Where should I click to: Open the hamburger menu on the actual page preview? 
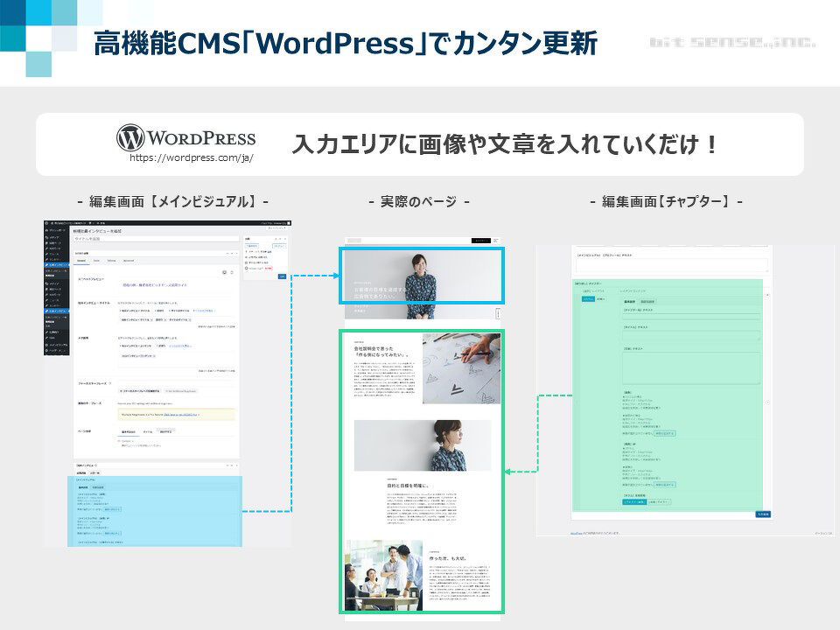click(x=497, y=240)
